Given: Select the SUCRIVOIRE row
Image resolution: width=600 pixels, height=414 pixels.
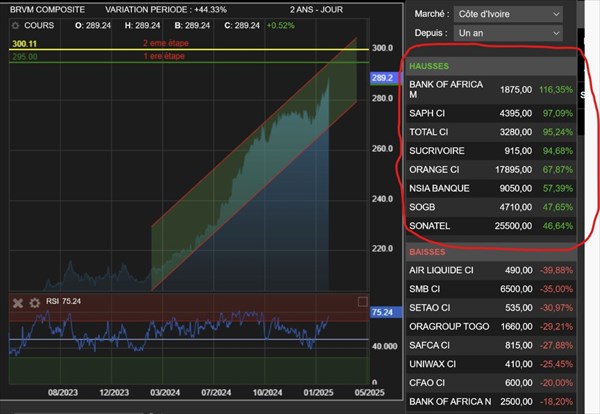Looking at the screenshot, I should 491,151.
